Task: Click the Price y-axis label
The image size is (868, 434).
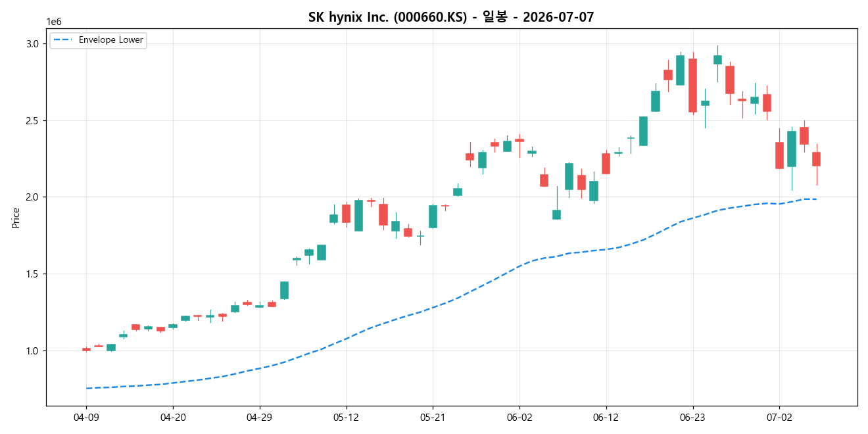Action: 16,218
